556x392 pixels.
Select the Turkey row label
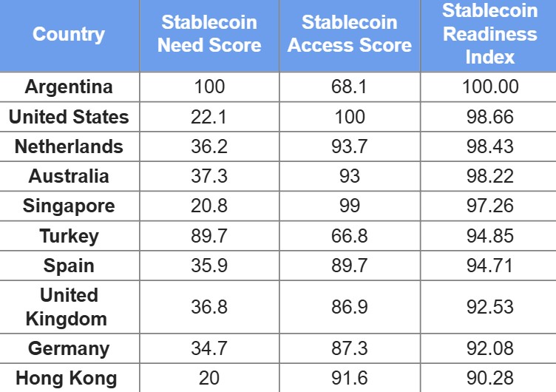coord(69,236)
